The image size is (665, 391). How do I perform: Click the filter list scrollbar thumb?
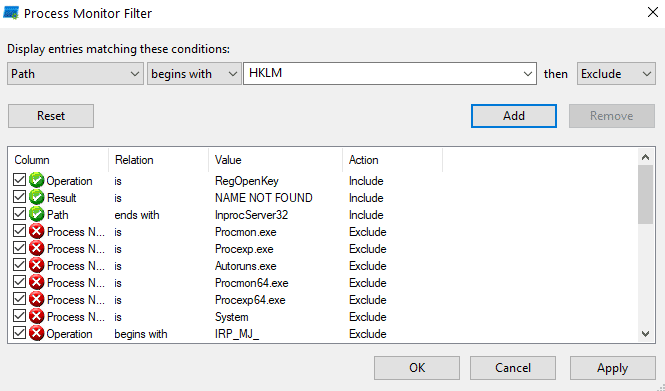pyautogui.click(x=645, y=195)
